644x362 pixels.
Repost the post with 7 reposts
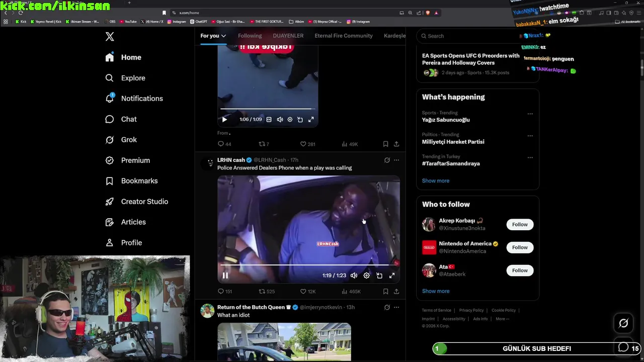[264, 144]
